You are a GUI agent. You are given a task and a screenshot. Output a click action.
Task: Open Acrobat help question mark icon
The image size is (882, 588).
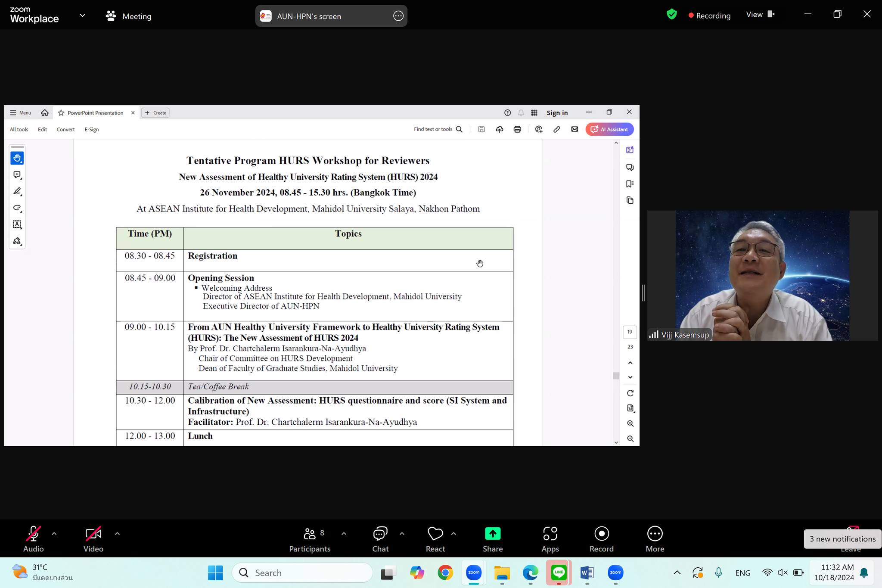click(x=508, y=113)
